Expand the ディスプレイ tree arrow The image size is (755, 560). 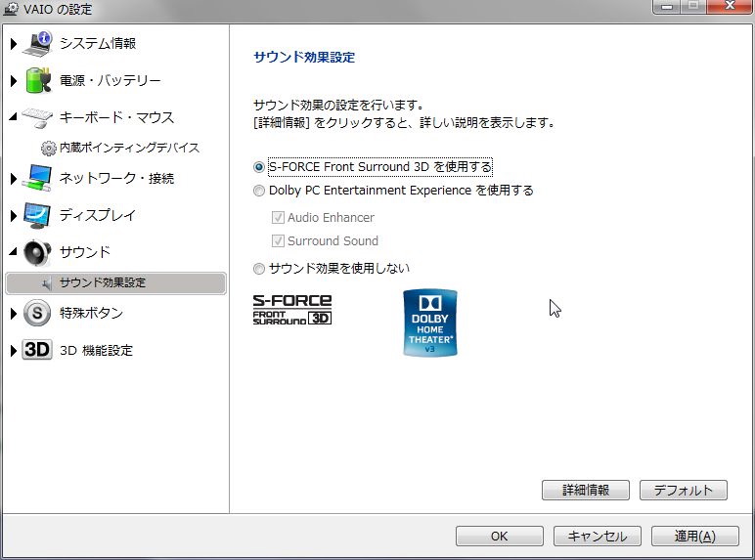pyautogui.click(x=14, y=216)
